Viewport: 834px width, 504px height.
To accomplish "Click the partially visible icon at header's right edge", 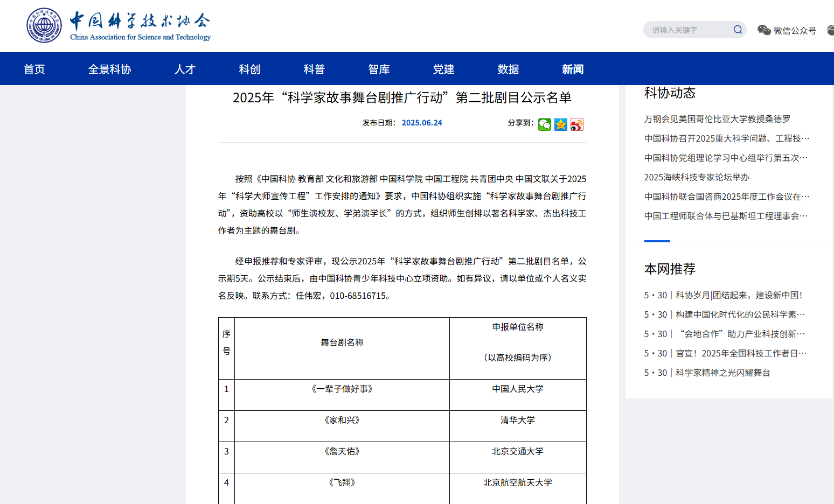I will [x=830, y=30].
